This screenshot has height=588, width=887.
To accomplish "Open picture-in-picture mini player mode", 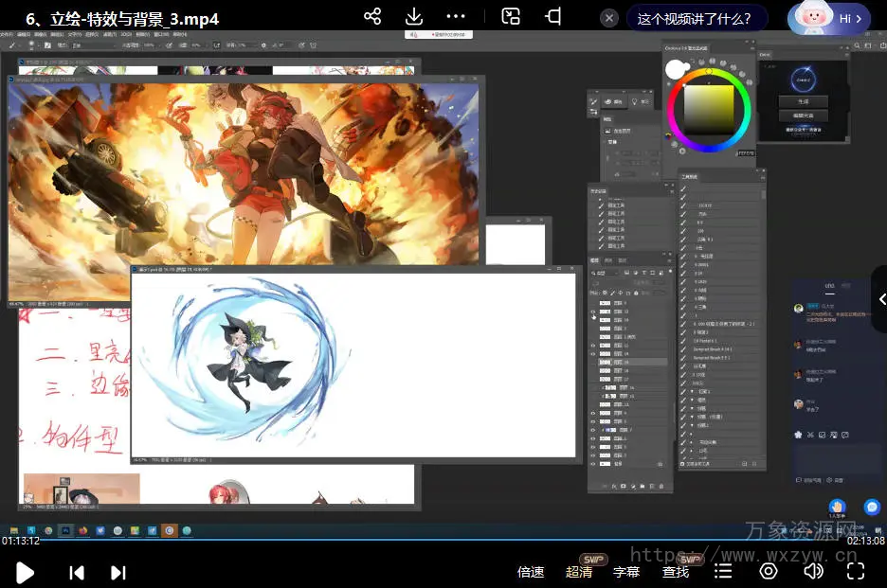I will tap(511, 17).
